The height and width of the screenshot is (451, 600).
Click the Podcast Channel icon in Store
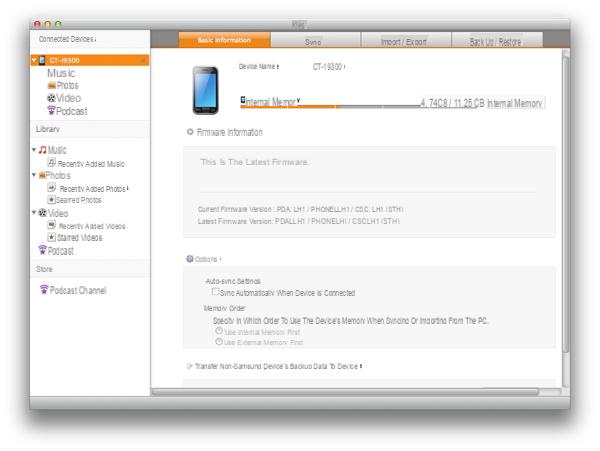(x=44, y=290)
